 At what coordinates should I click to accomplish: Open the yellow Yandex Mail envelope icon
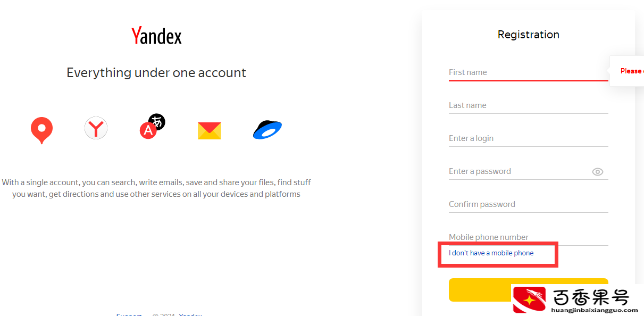pyautogui.click(x=210, y=130)
